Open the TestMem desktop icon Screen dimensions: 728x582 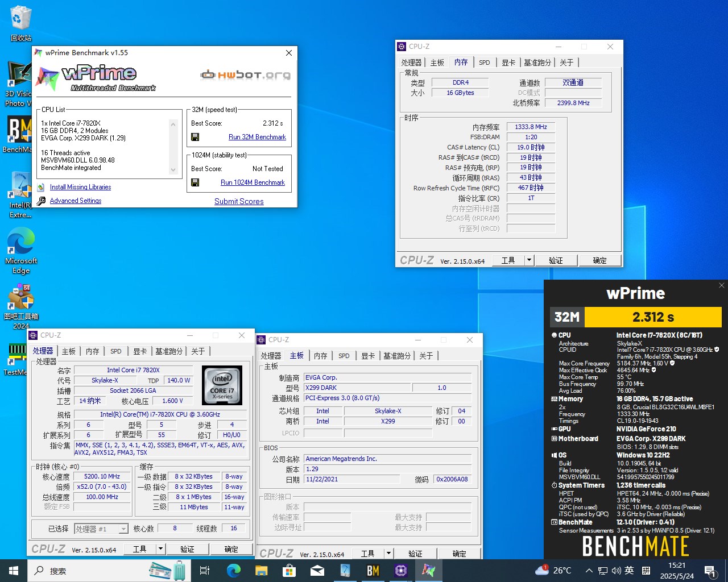(17, 358)
